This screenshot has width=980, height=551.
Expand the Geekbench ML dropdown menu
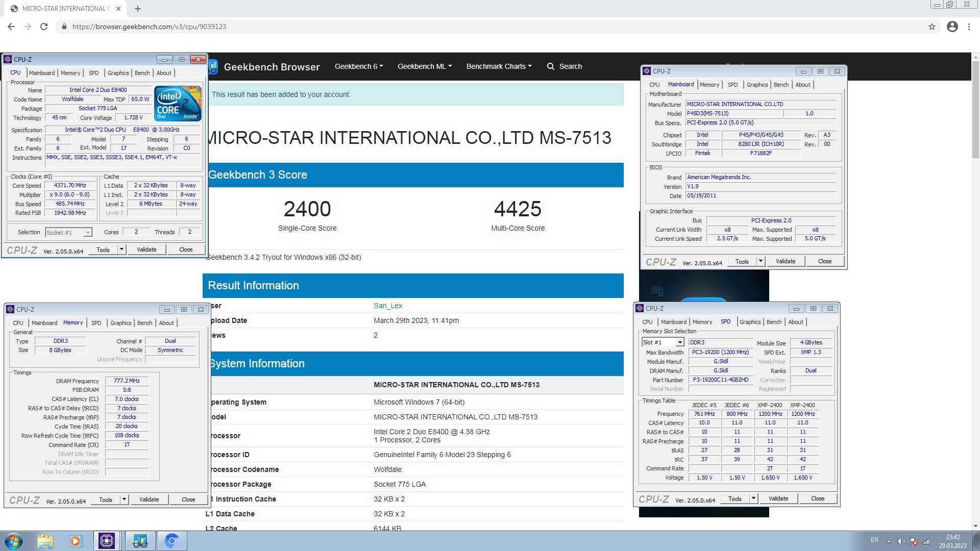[425, 66]
